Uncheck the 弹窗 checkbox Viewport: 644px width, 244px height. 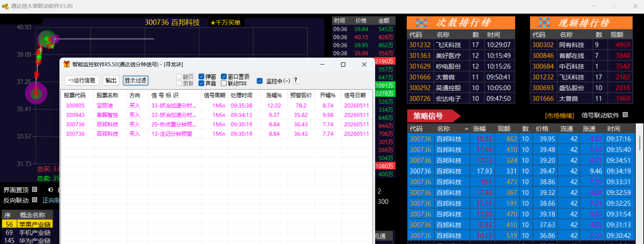point(202,77)
